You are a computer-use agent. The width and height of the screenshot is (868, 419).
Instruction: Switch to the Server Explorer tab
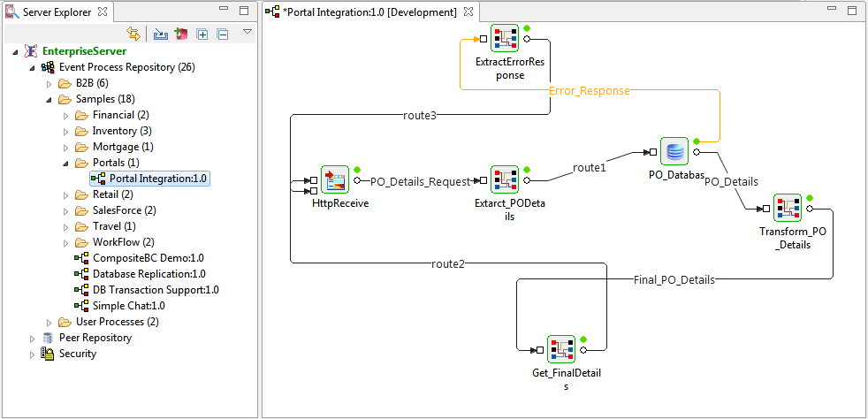click(x=57, y=11)
